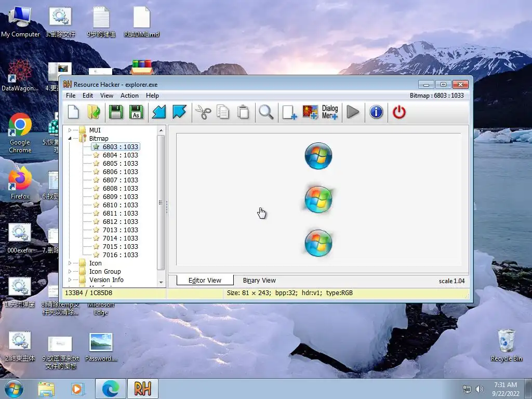Open the File menu
This screenshot has height=399, width=532.
click(x=71, y=96)
